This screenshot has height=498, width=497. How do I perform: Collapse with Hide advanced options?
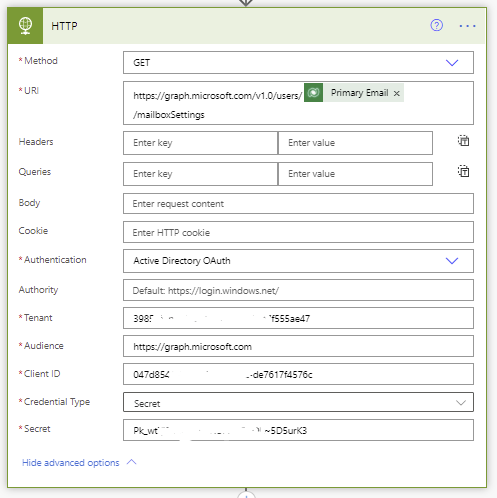click(x=79, y=463)
